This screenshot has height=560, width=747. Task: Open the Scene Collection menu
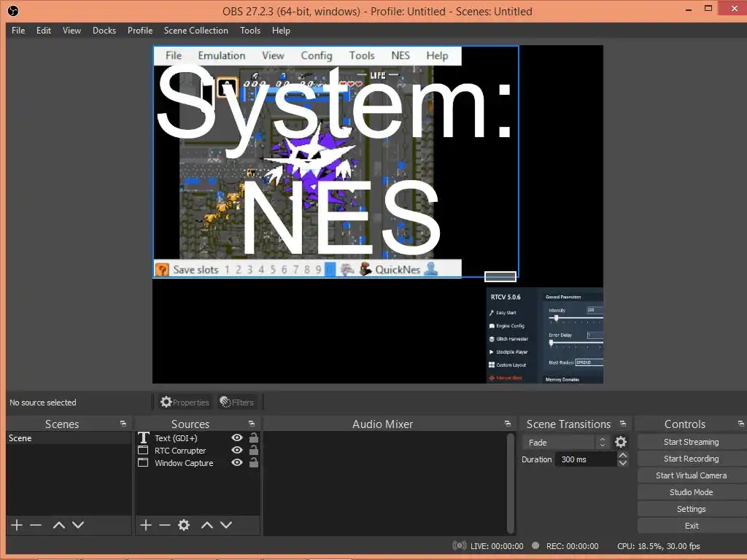click(196, 31)
